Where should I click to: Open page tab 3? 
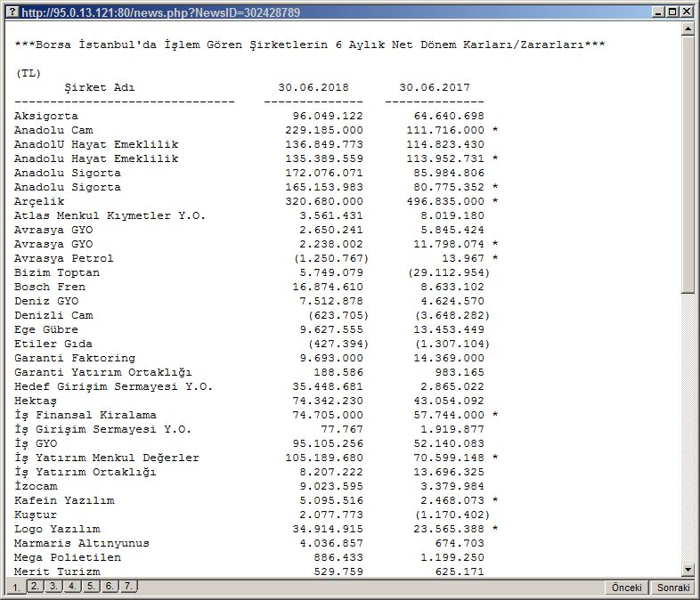coord(53,586)
